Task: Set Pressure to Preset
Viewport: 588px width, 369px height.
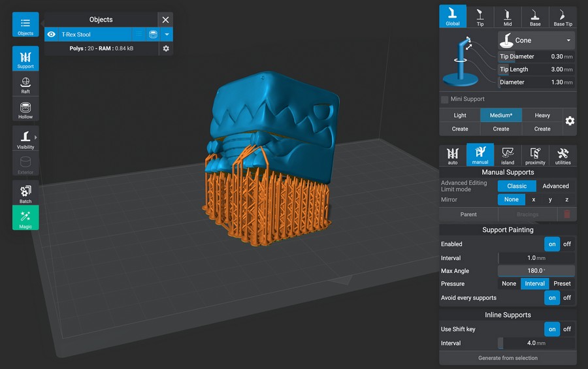Action: click(562, 283)
